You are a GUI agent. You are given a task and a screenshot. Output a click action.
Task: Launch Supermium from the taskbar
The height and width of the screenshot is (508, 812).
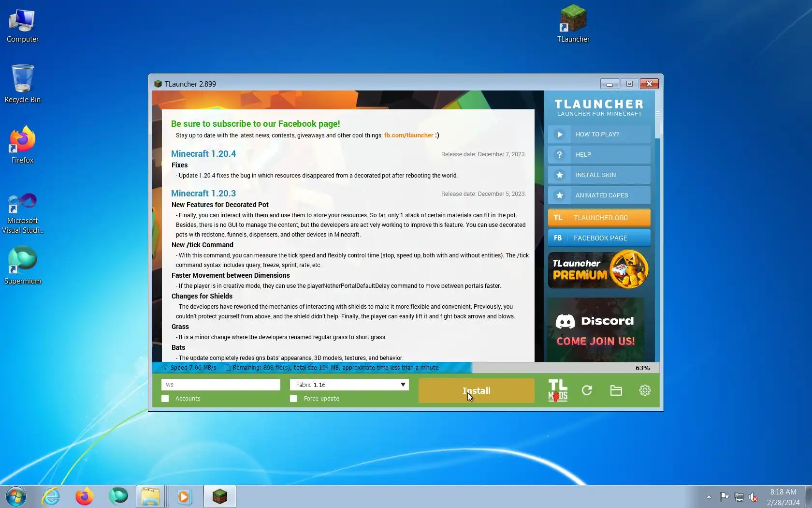pyautogui.click(x=118, y=496)
